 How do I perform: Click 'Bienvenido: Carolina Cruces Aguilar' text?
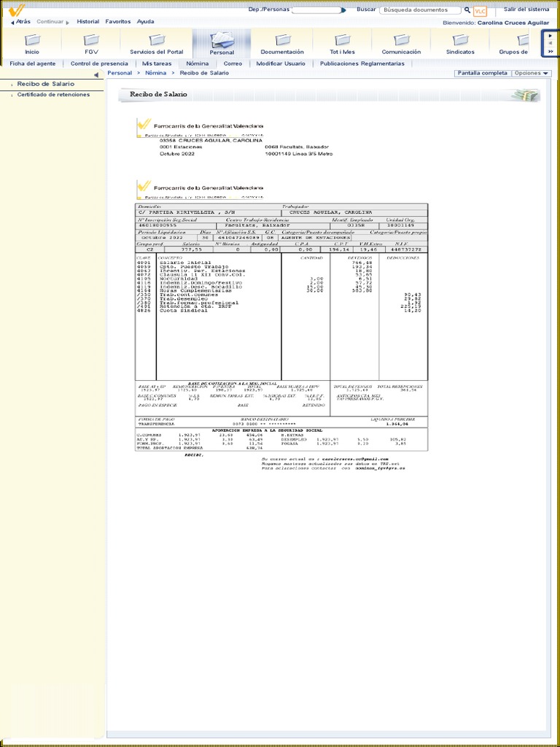coord(496,23)
